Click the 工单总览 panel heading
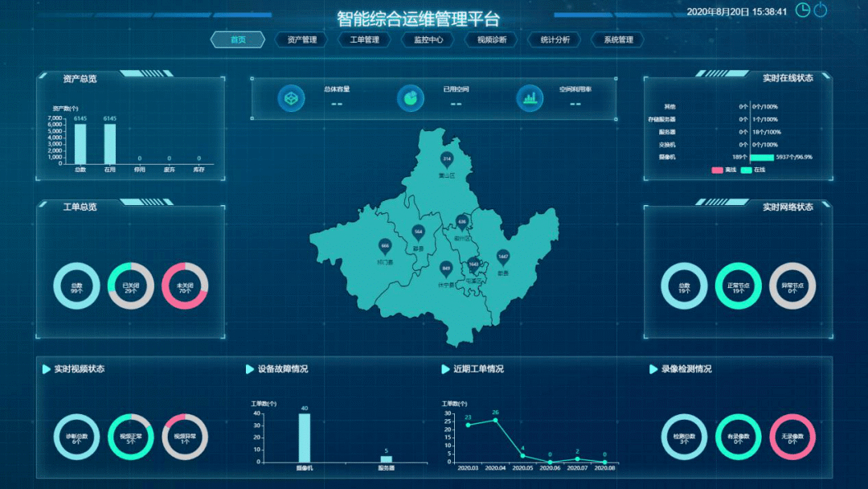868x489 pixels. tap(80, 208)
